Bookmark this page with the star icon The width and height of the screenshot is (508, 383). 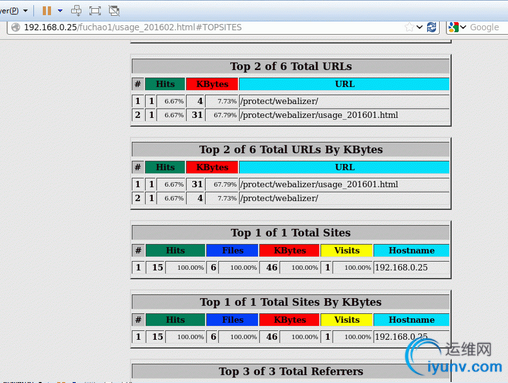[x=409, y=27]
